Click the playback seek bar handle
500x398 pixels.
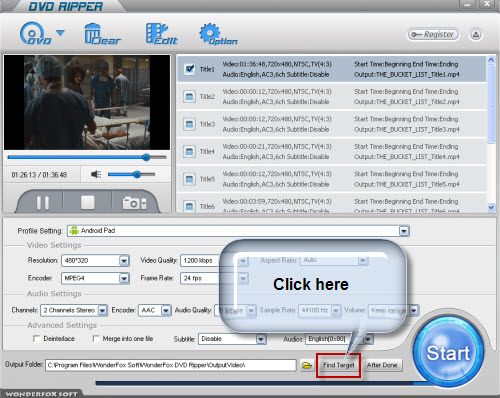[146, 157]
